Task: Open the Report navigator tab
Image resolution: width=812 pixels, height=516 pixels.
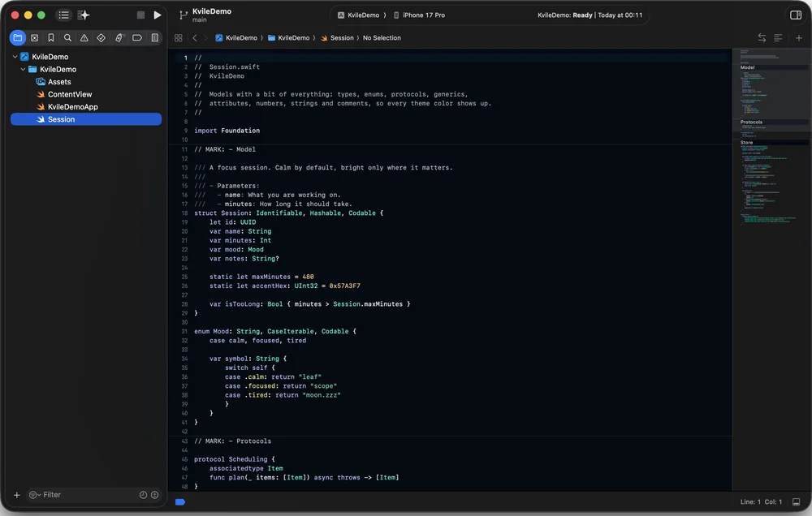Action: point(155,38)
